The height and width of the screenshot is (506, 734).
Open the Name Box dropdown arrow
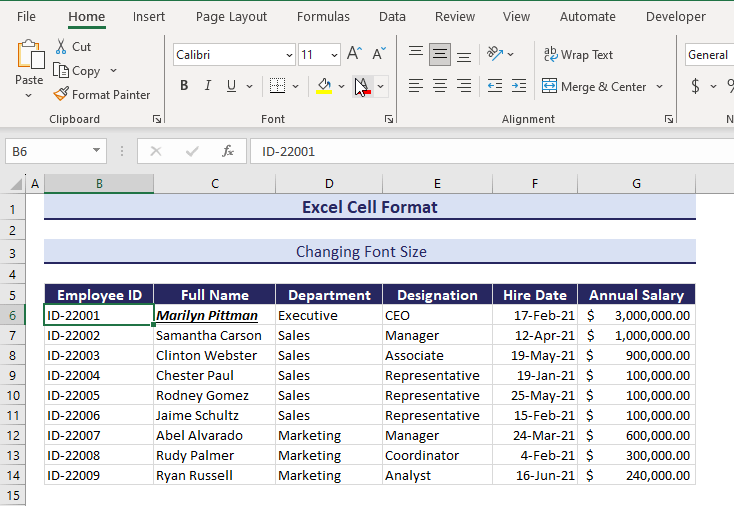click(x=97, y=151)
